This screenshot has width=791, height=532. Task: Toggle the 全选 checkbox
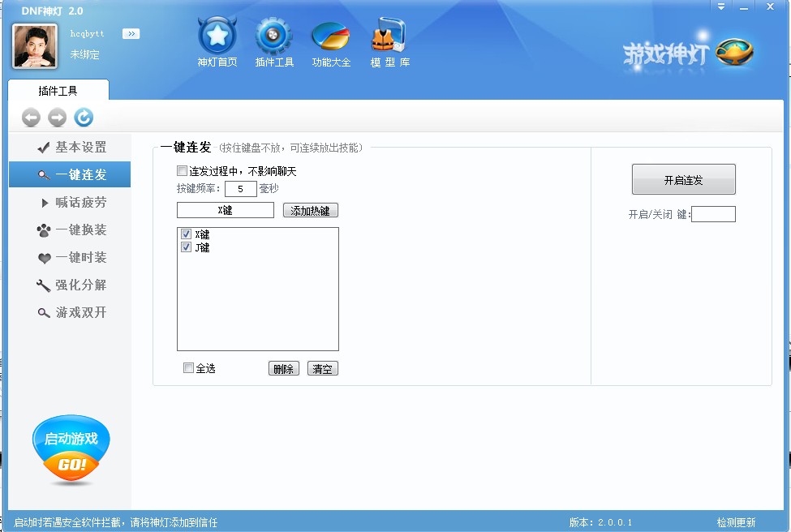pos(188,368)
